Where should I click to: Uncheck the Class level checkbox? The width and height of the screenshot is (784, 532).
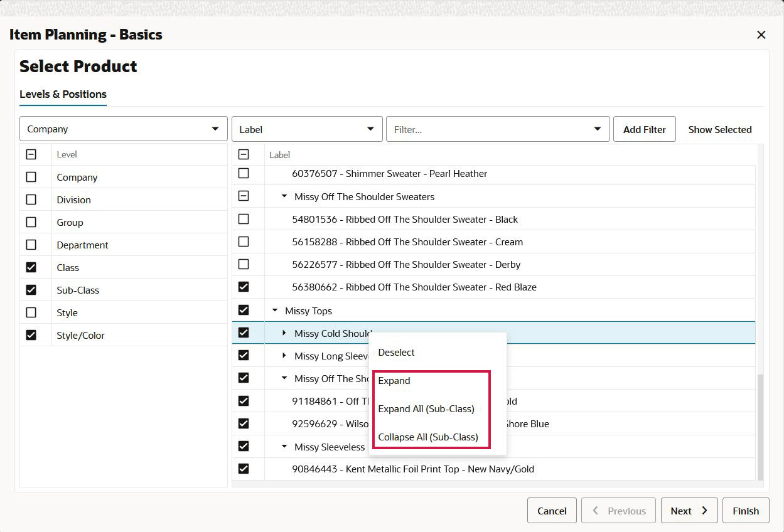[31, 267]
